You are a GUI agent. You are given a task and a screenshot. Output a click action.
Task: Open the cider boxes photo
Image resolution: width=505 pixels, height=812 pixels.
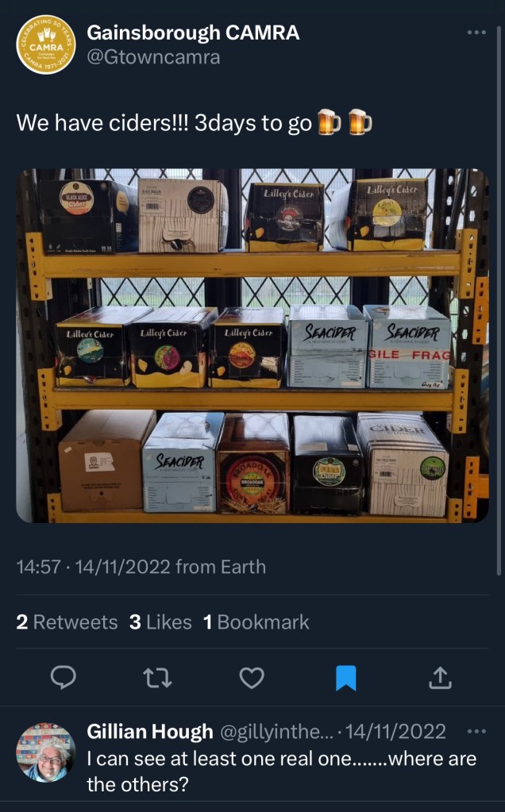point(252,345)
